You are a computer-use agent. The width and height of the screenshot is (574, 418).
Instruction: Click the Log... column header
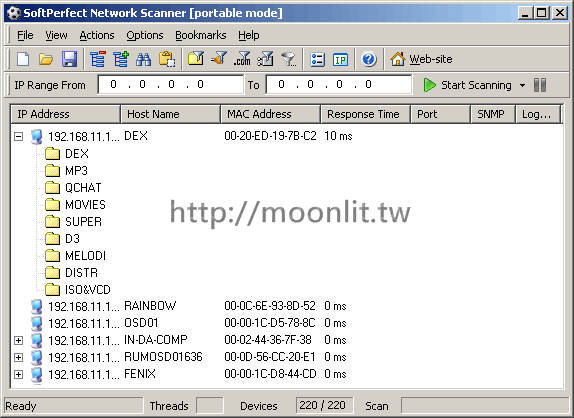click(x=538, y=114)
